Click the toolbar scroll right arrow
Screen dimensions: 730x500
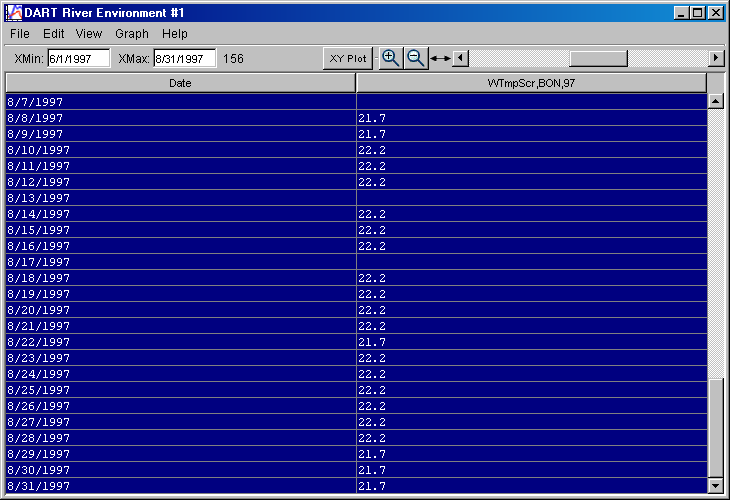click(x=716, y=59)
